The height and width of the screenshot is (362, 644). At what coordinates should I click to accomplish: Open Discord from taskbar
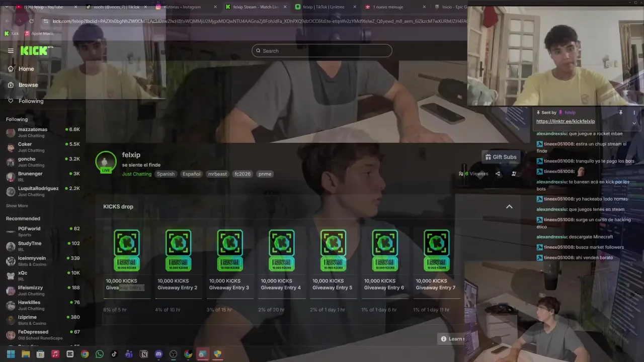pos(158,354)
